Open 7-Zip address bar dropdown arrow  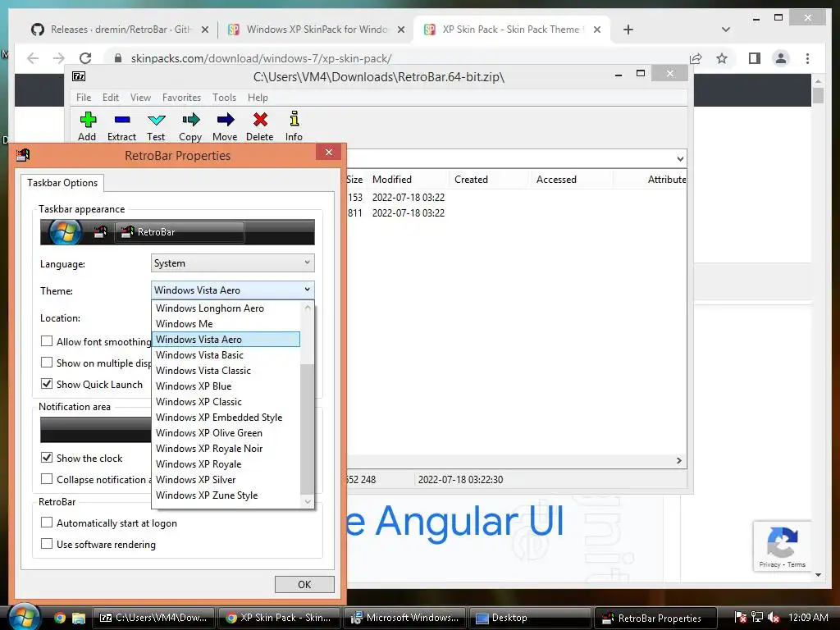pyautogui.click(x=680, y=158)
